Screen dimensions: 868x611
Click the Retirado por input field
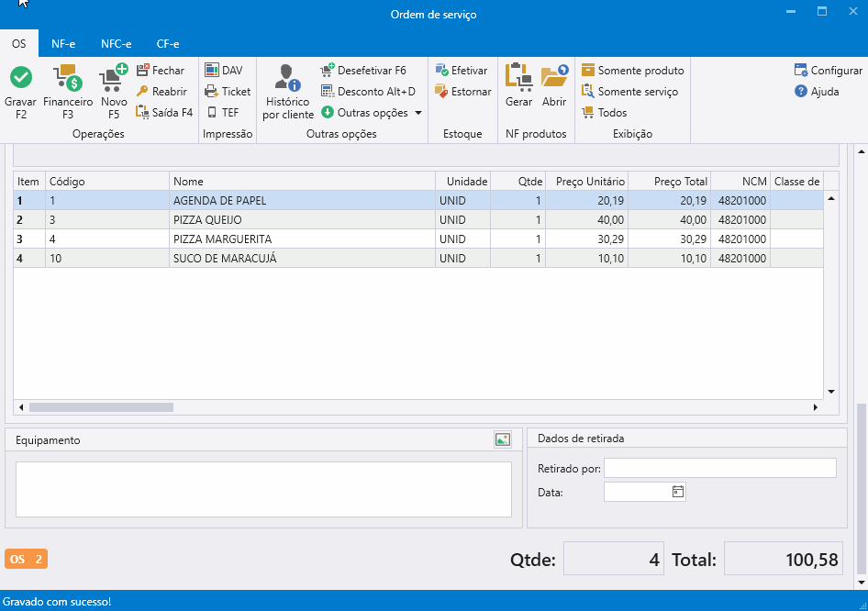click(719, 469)
